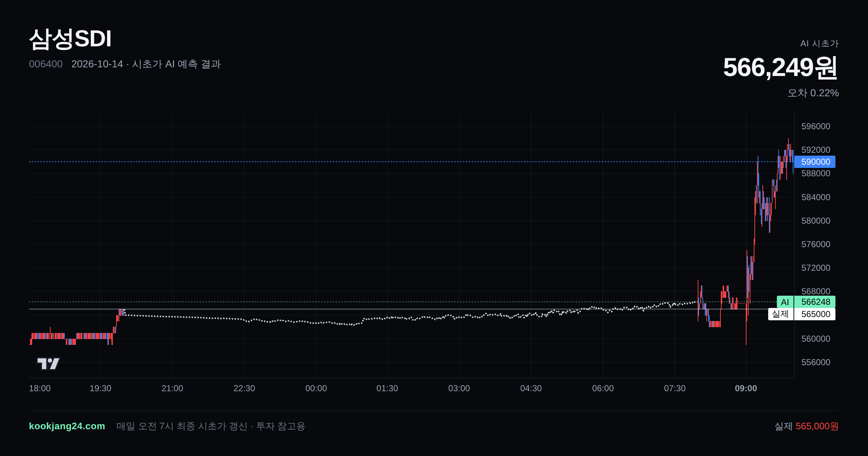Click the 04:30 time axis label

click(531, 388)
